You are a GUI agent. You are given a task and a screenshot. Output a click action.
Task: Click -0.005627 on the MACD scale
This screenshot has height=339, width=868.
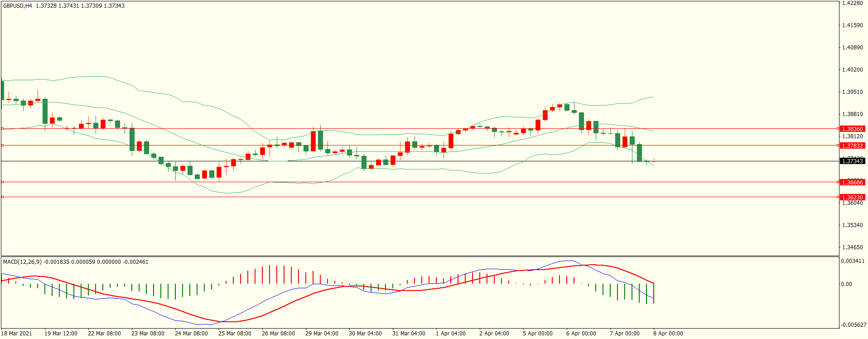[x=854, y=325]
